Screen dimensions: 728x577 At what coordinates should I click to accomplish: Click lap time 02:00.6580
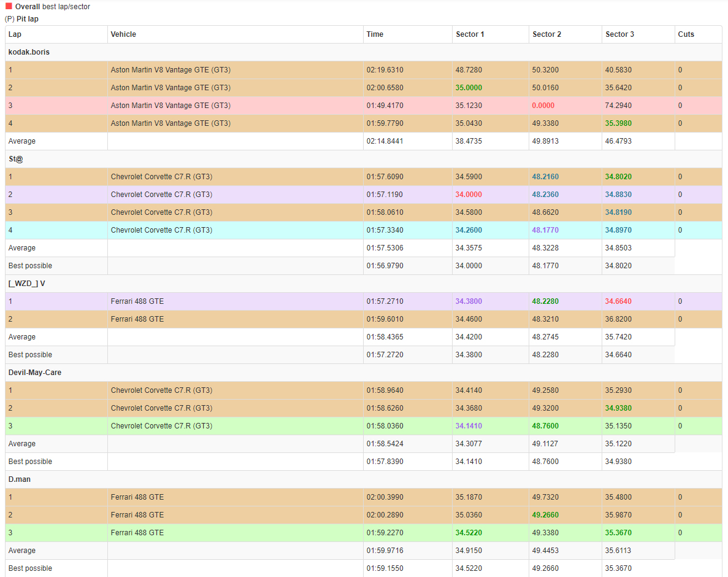[x=385, y=88]
